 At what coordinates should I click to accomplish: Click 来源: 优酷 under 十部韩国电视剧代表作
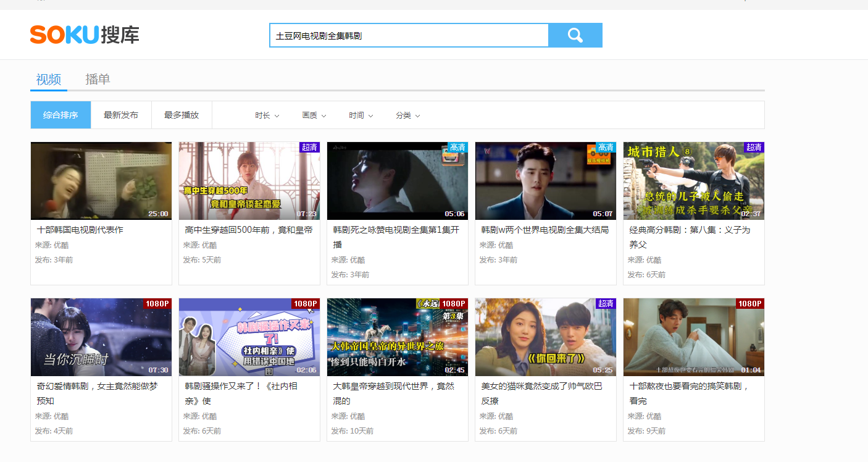pos(52,245)
